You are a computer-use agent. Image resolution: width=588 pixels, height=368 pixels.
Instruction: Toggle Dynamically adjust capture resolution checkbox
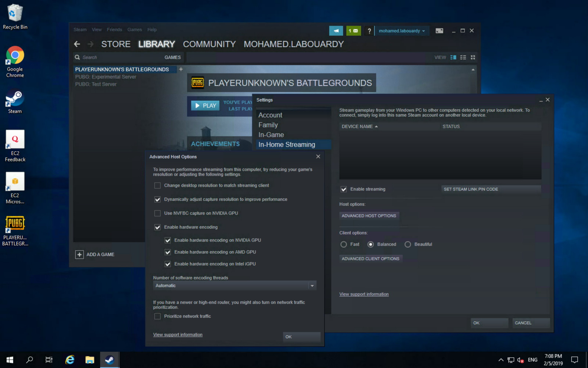click(158, 199)
